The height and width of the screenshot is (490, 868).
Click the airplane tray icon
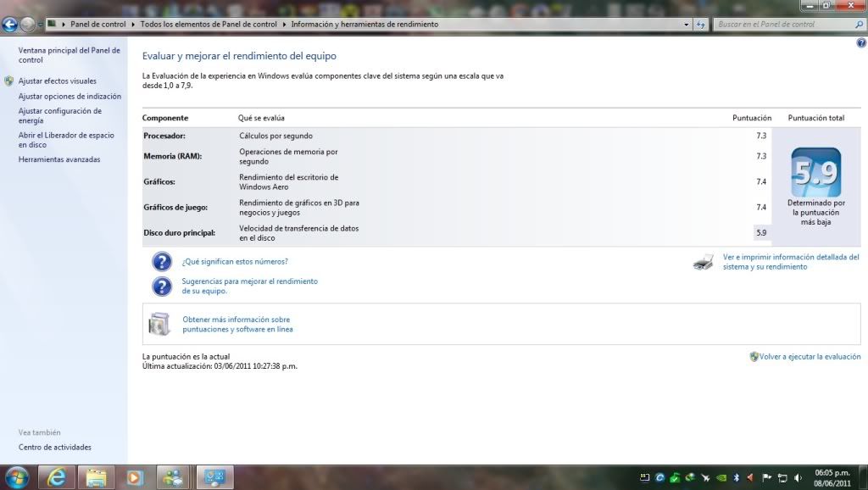point(705,478)
